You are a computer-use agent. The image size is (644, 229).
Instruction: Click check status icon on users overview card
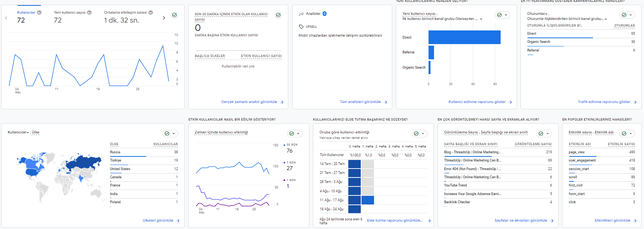click(175, 15)
